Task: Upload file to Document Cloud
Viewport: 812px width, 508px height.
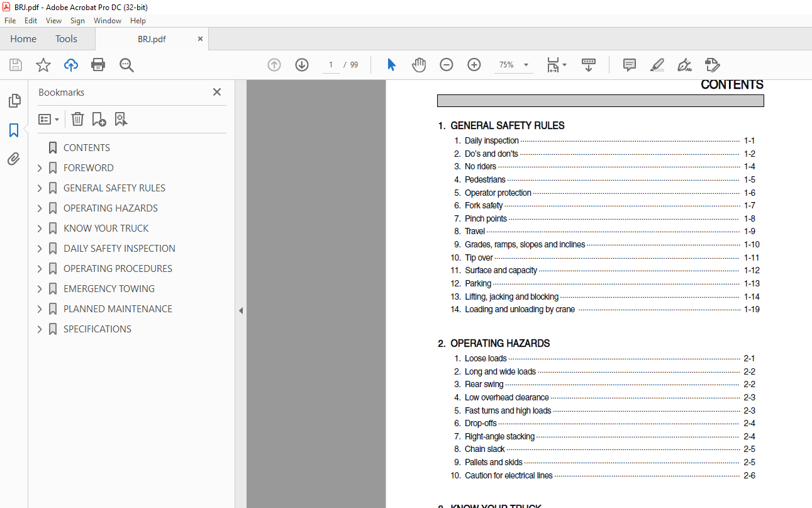Action: point(71,65)
